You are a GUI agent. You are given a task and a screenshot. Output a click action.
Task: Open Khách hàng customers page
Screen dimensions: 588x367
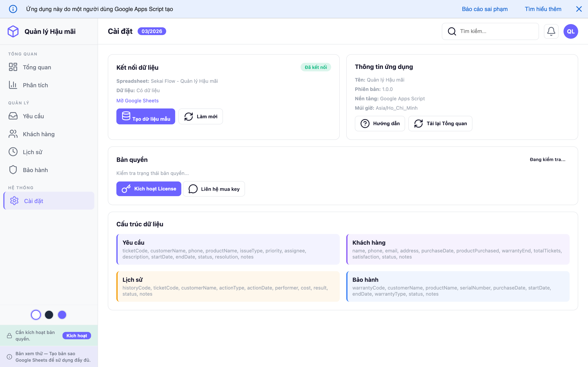(x=39, y=134)
